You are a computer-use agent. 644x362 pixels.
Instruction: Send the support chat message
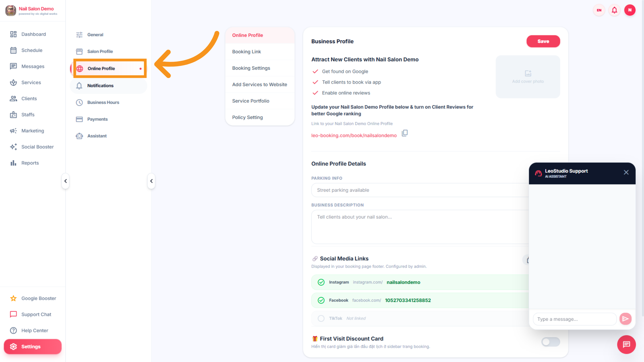625,319
